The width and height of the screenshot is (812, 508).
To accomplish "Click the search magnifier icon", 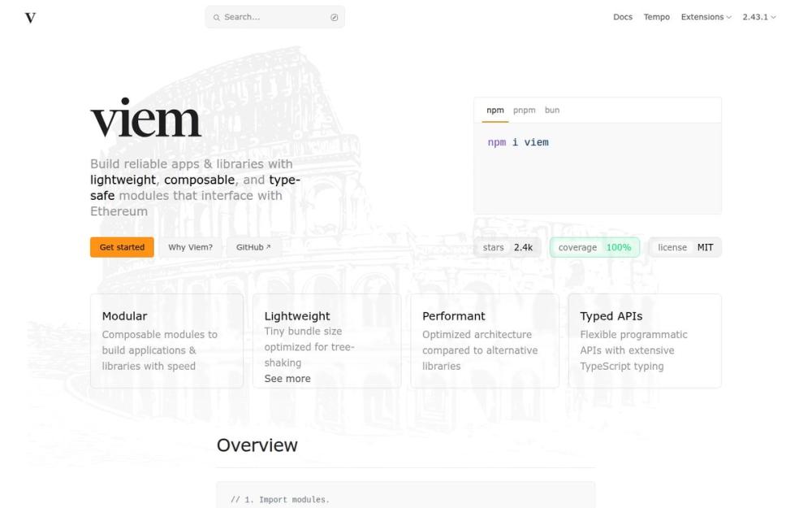I will [217, 17].
